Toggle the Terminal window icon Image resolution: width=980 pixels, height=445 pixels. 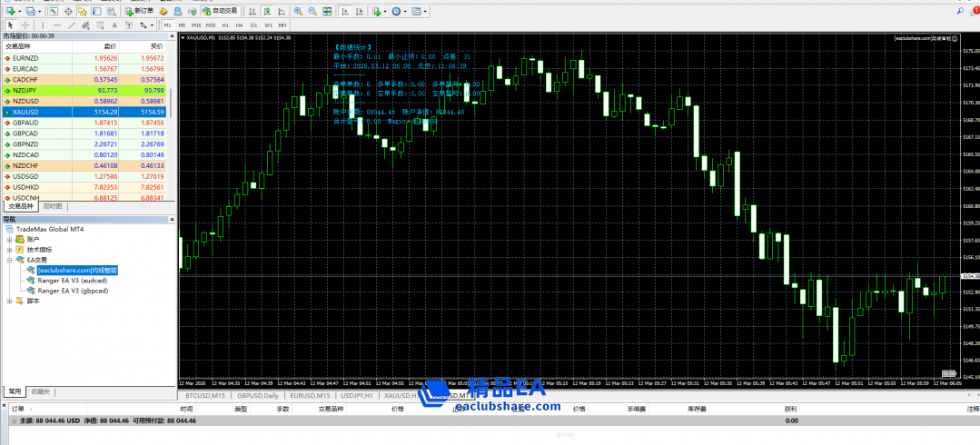pos(96,11)
